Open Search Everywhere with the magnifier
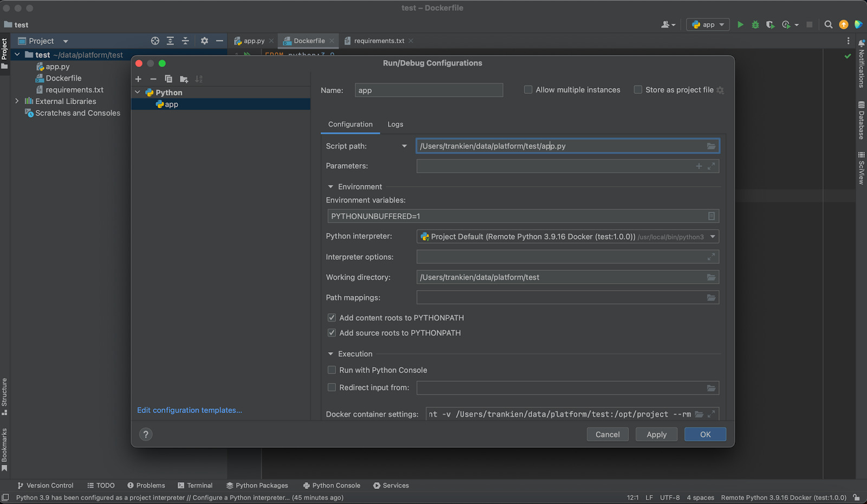The height and width of the screenshot is (504, 867). (828, 24)
